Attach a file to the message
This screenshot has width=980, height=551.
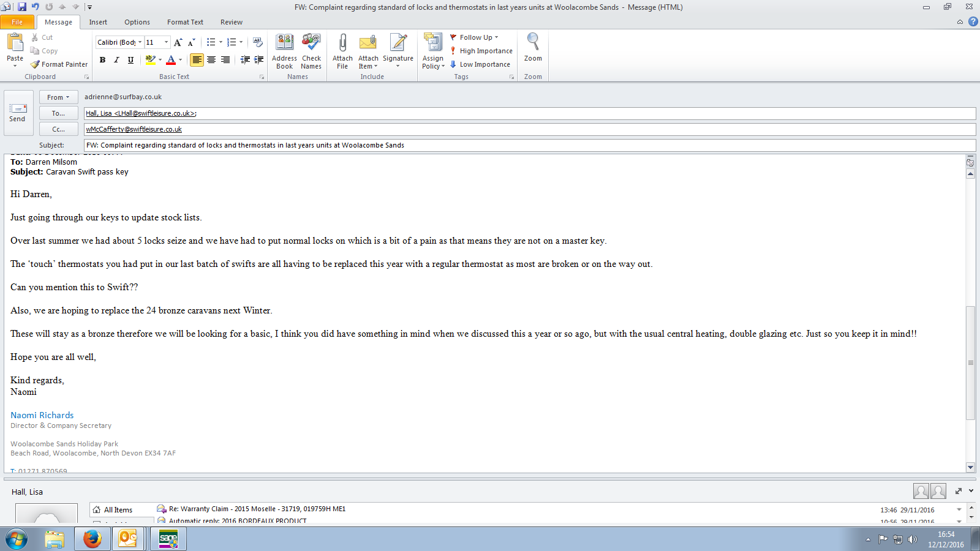(342, 51)
